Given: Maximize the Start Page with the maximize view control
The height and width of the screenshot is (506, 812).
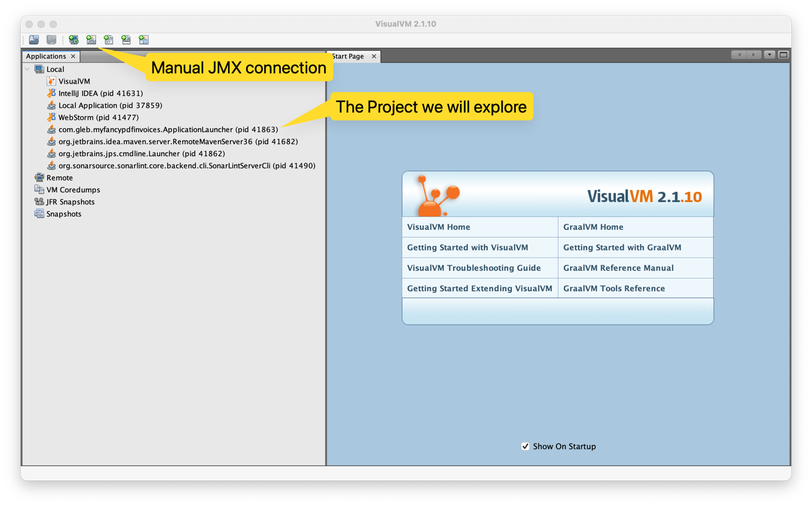Looking at the screenshot, I should coord(782,54).
